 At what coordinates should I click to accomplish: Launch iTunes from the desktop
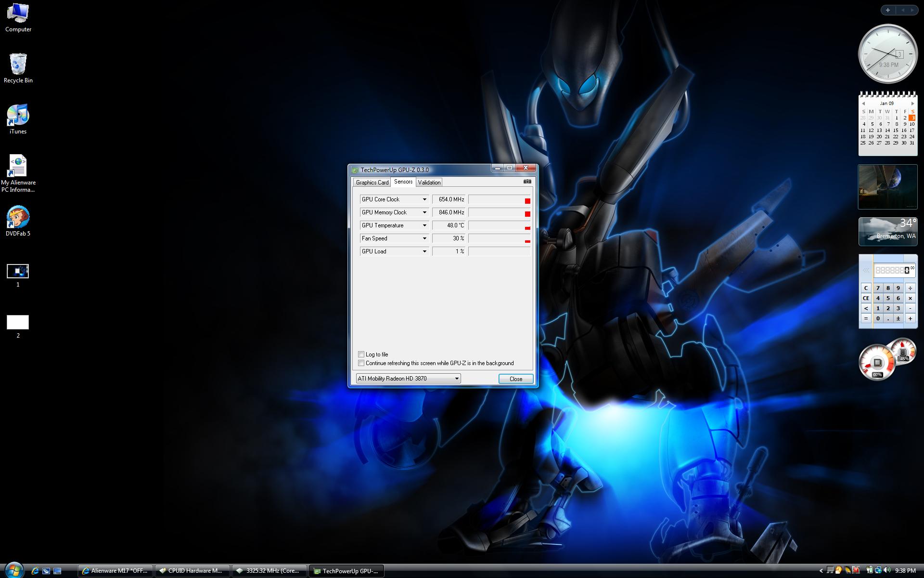(18, 119)
